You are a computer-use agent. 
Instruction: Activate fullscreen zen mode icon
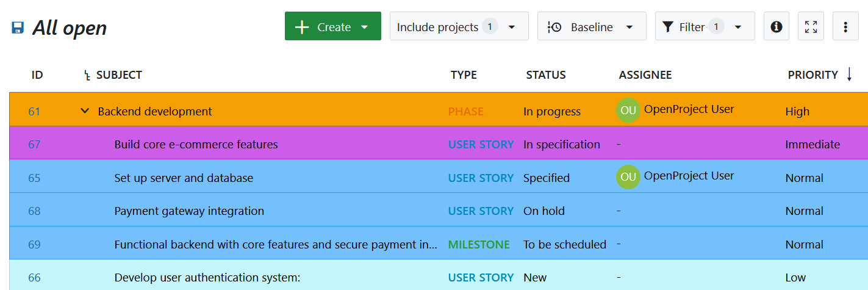811,27
